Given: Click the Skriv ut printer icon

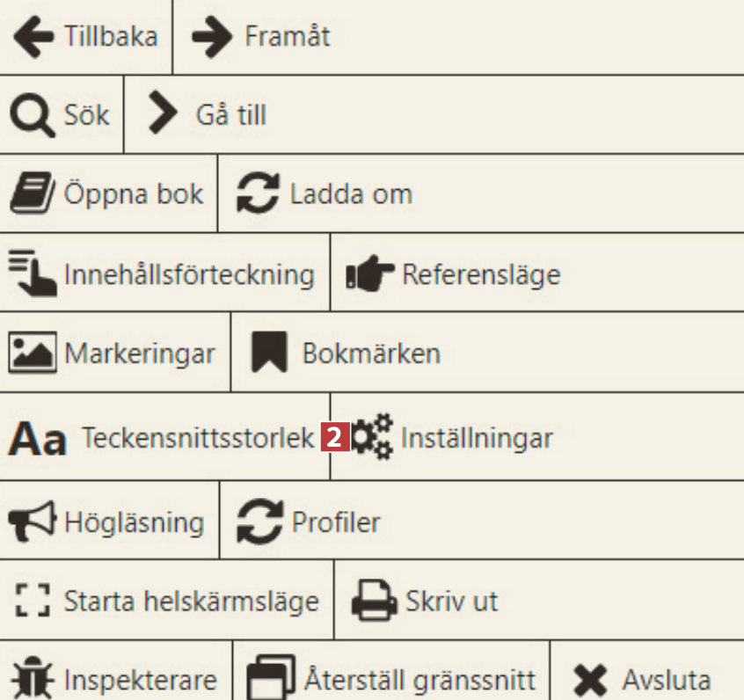Looking at the screenshot, I should (x=375, y=602).
